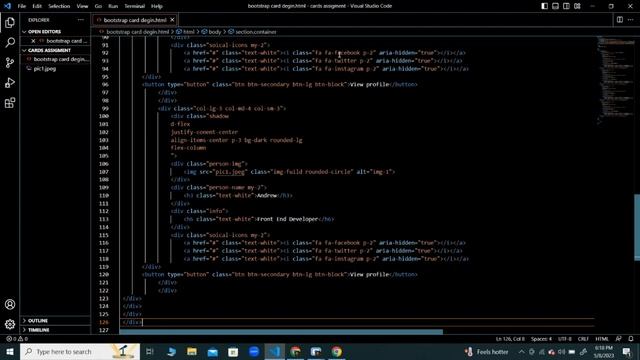Open the File menu

tap(22, 6)
